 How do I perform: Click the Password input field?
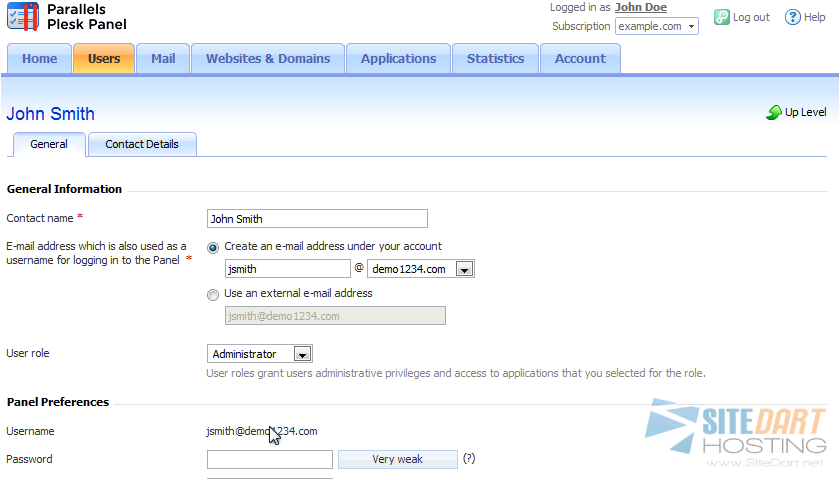[269, 459]
